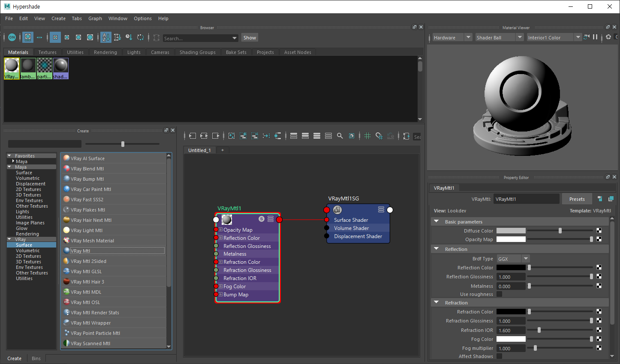Click the VRayMtl name input field
The image size is (620, 364).
[x=527, y=199]
